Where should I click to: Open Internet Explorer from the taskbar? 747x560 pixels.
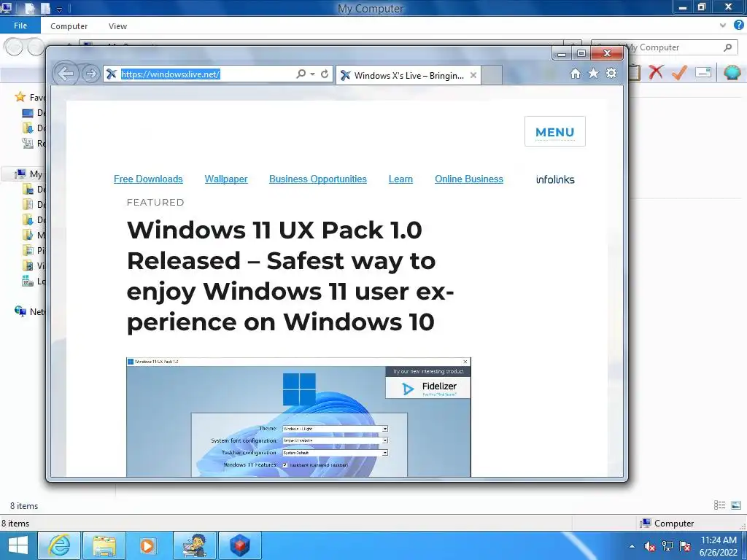pos(60,545)
